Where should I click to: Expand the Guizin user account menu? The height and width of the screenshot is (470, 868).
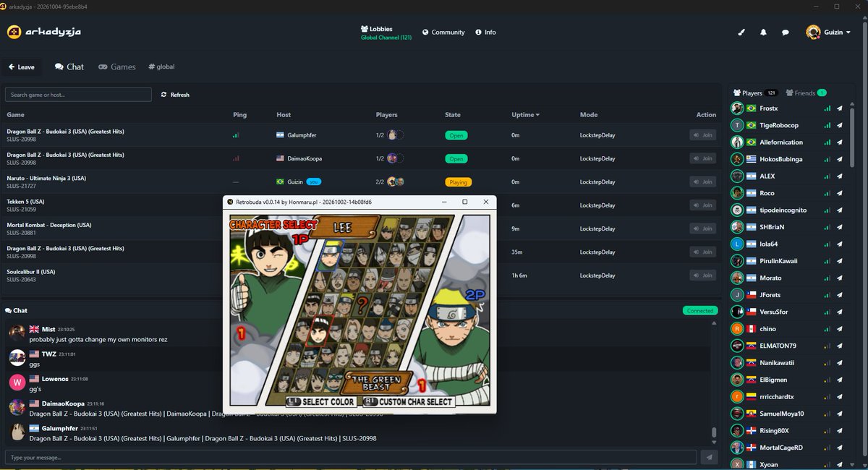coord(828,33)
